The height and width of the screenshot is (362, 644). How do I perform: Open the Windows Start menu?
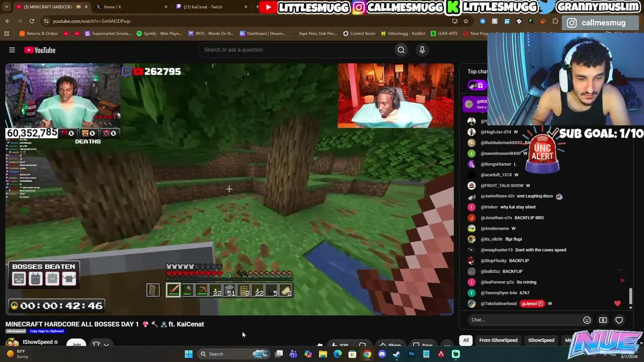pyautogui.click(x=188, y=354)
